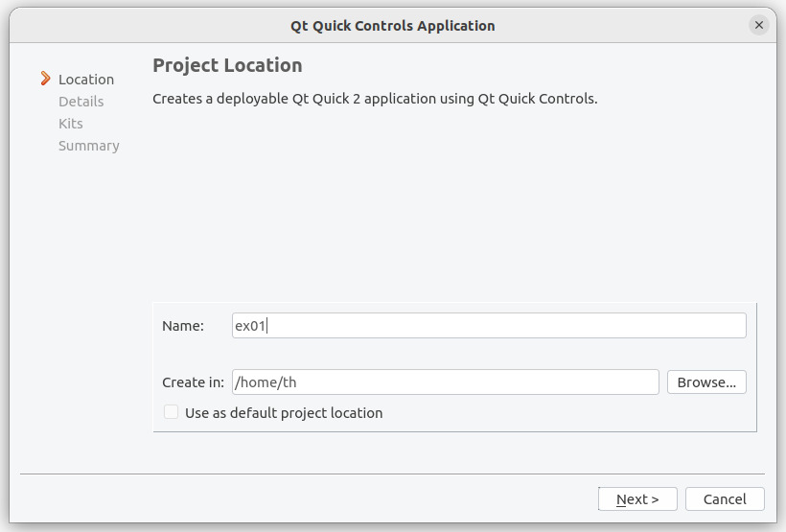
Task: Select the Details wizard step
Action: click(x=81, y=102)
